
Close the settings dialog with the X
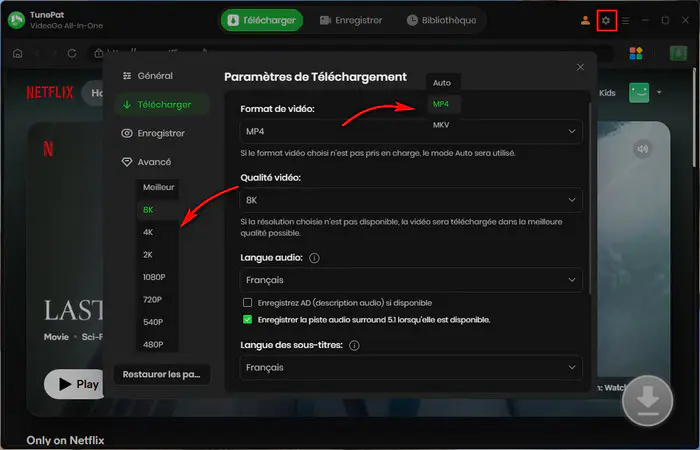coord(580,67)
